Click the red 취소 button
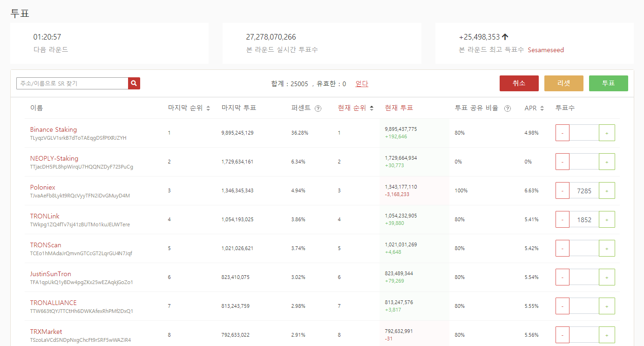Viewport: 644px width, 346px height. point(519,83)
